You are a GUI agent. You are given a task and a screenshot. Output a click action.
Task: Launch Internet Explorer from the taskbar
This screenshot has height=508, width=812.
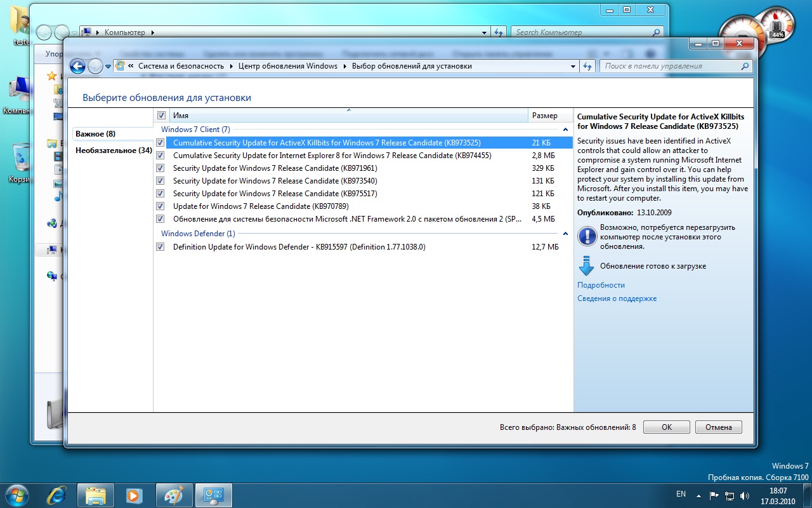[58, 495]
